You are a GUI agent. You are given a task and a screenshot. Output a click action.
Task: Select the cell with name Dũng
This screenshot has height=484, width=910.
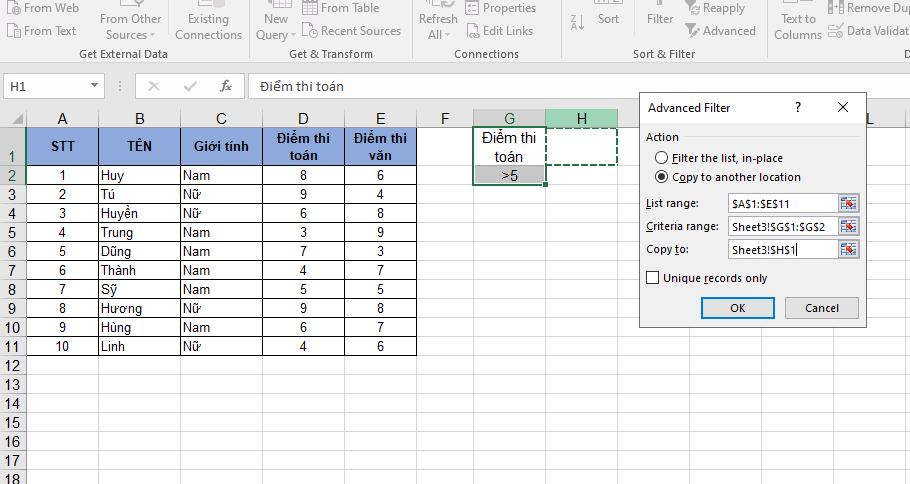tap(139, 252)
